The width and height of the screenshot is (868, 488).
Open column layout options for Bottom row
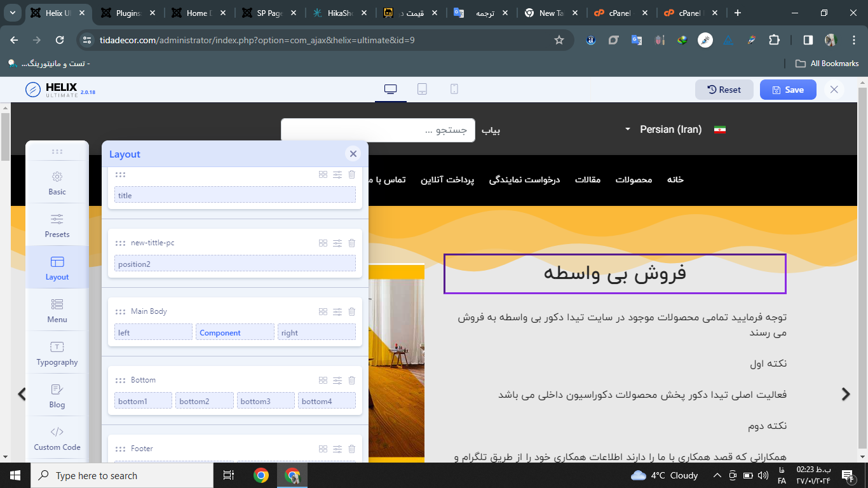pyautogui.click(x=323, y=380)
